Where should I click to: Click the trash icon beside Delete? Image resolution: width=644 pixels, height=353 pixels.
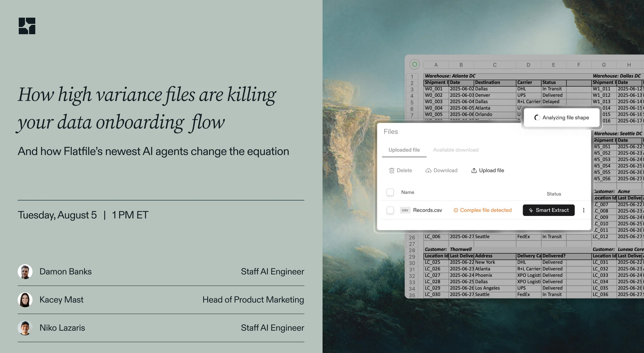[x=391, y=170]
